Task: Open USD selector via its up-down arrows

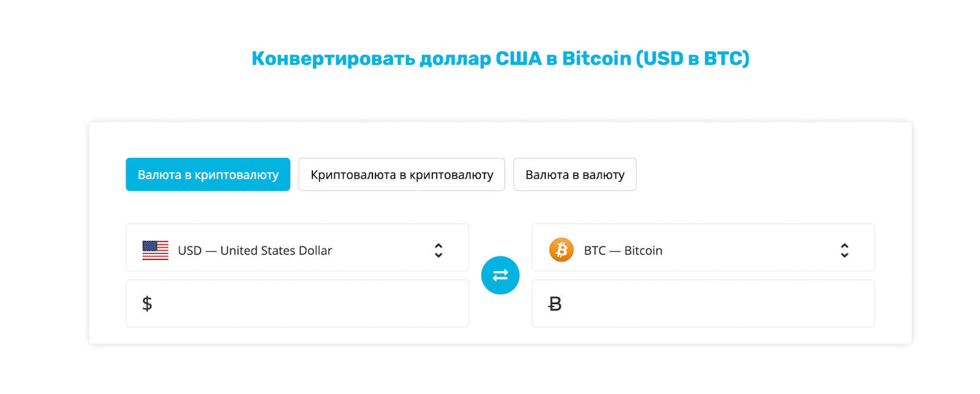Action: point(439,250)
